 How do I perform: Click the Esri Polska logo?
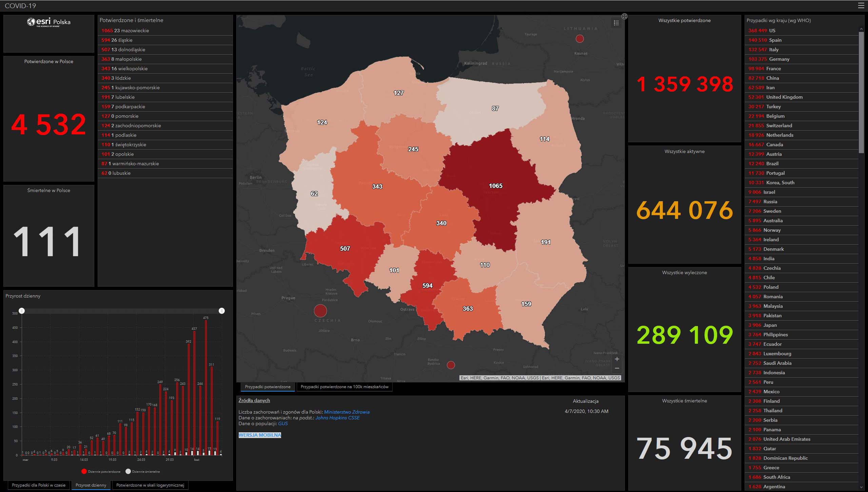49,22
